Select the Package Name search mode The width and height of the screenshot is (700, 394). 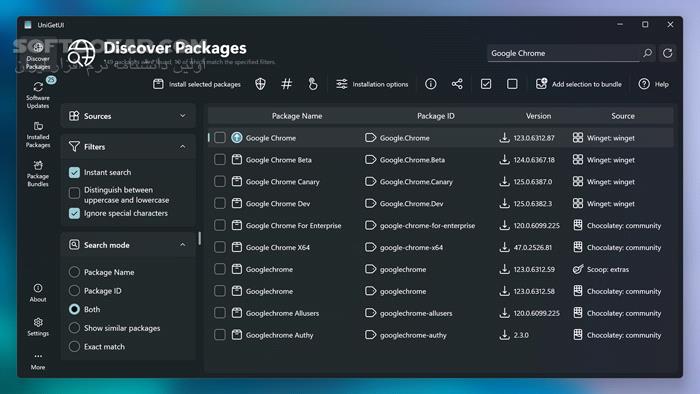(x=75, y=272)
